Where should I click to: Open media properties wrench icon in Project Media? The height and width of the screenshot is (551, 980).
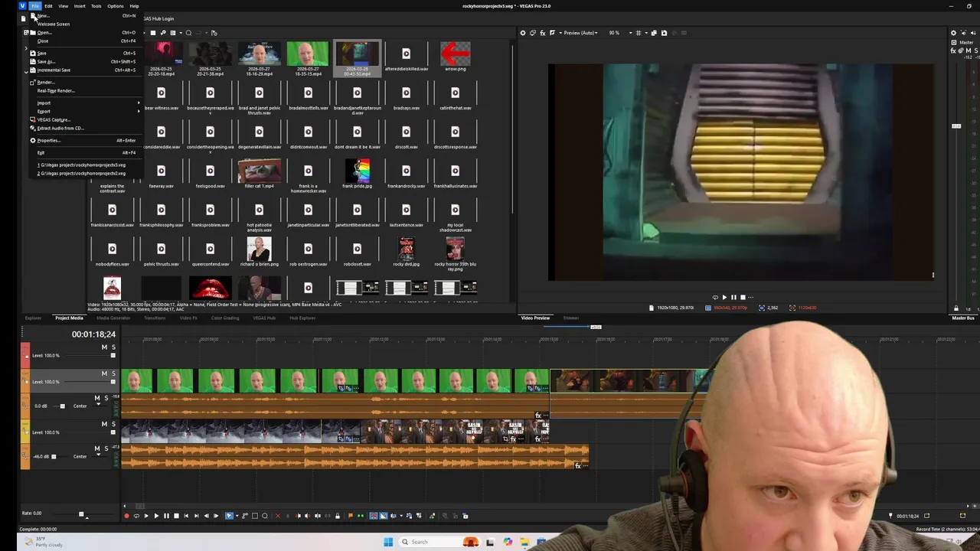[x=163, y=33]
